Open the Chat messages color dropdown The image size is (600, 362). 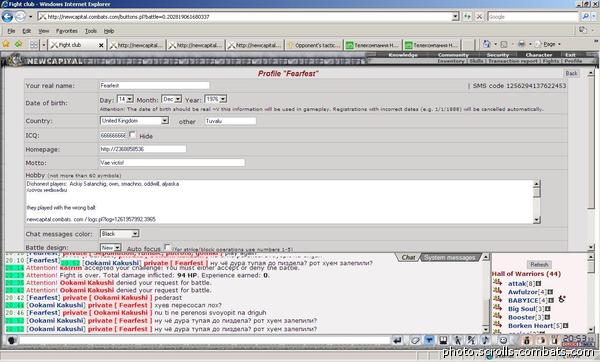(119, 233)
